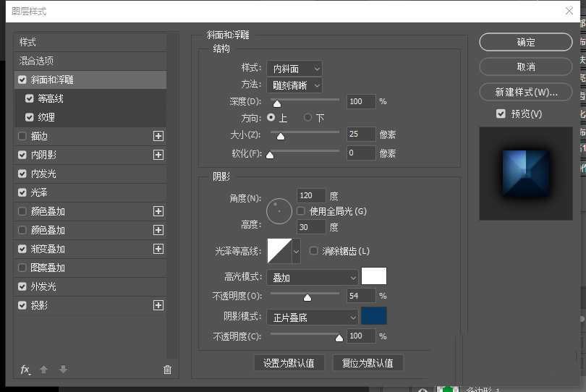Viewport: 586px width, 392px height.
Task: Click the plus icon next to 描边
Action: (158, 136)
